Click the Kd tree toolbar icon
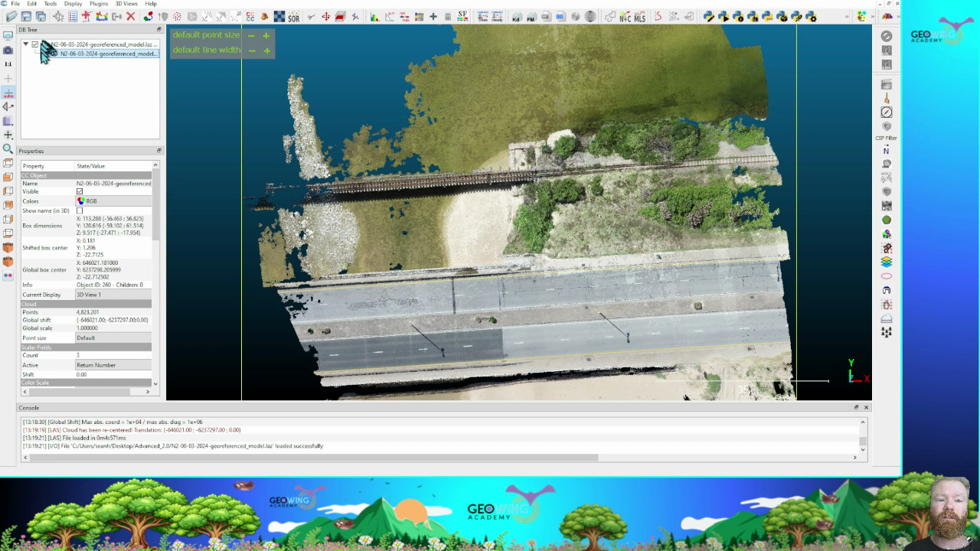Screen dimensions: 980x551 (x=516, y=17)
